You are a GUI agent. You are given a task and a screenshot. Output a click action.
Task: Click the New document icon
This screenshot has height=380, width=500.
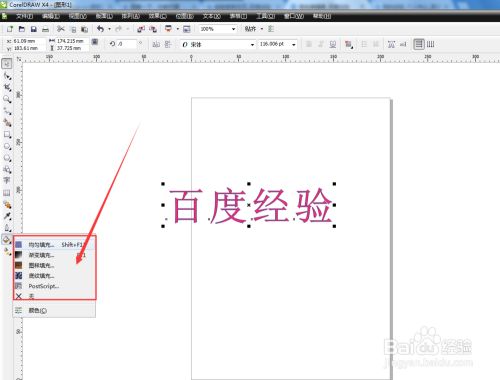10,29
